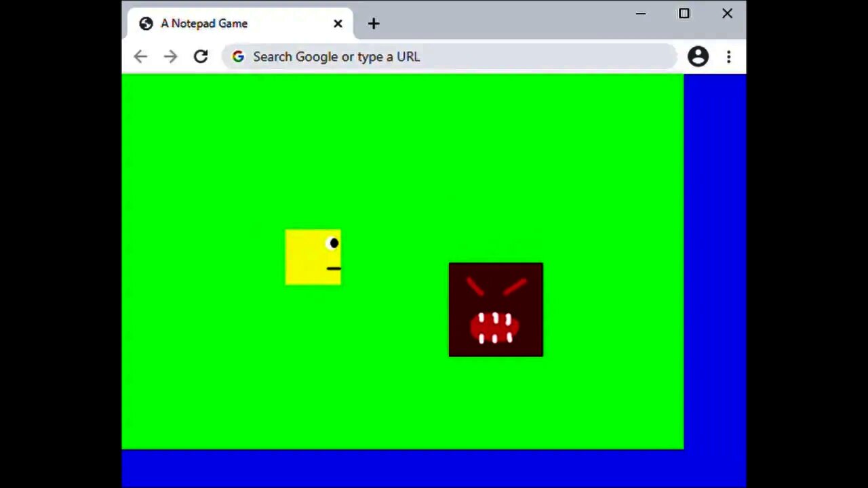Click the globe favicon on the tab

146,24
